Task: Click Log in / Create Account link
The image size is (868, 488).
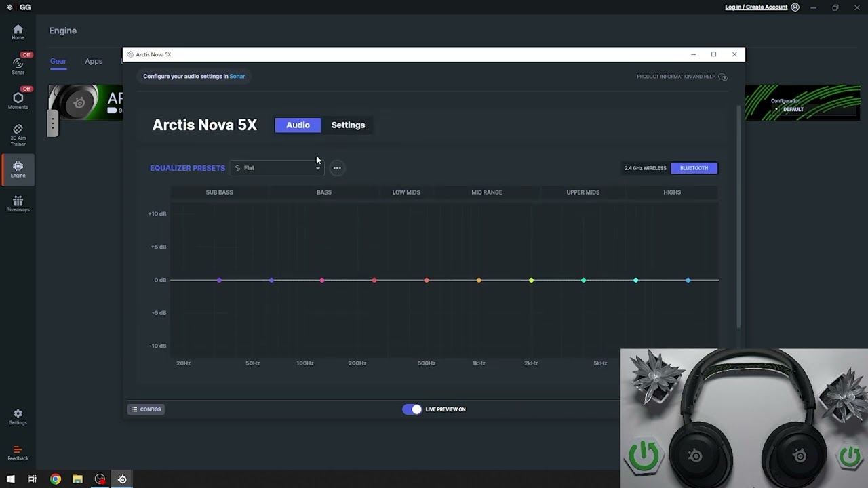Action: 756,7
